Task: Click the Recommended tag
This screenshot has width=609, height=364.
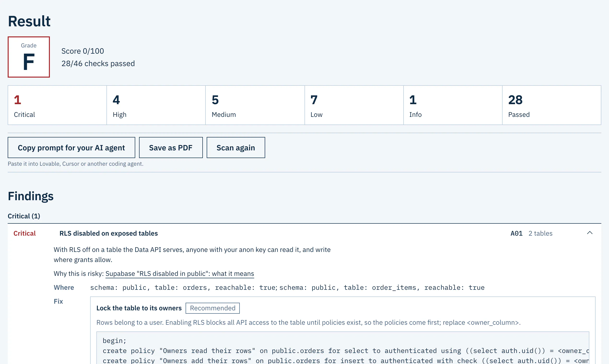Action: tap(213, 308)
